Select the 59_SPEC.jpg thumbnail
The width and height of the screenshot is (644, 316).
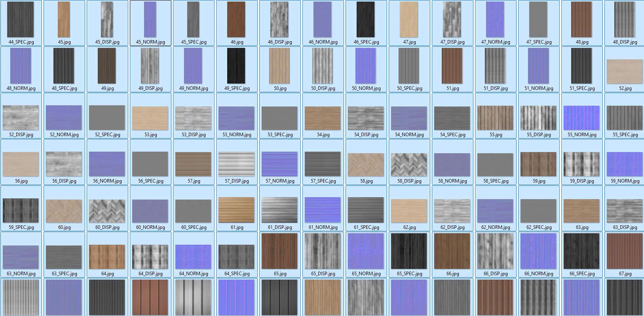click(21, 211)
